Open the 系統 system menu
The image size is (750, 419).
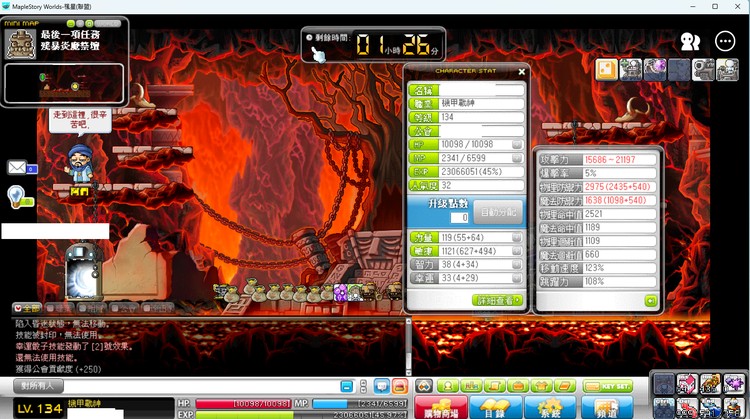point(550,408)
